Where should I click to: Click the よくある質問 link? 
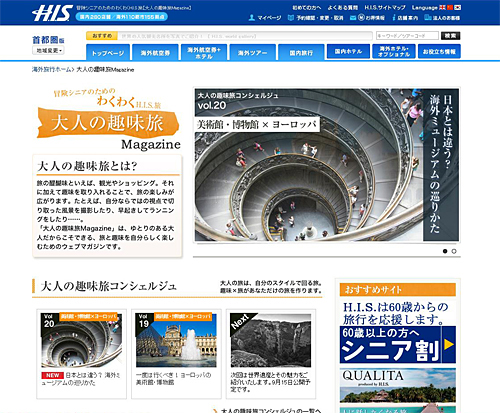point(342,7)
